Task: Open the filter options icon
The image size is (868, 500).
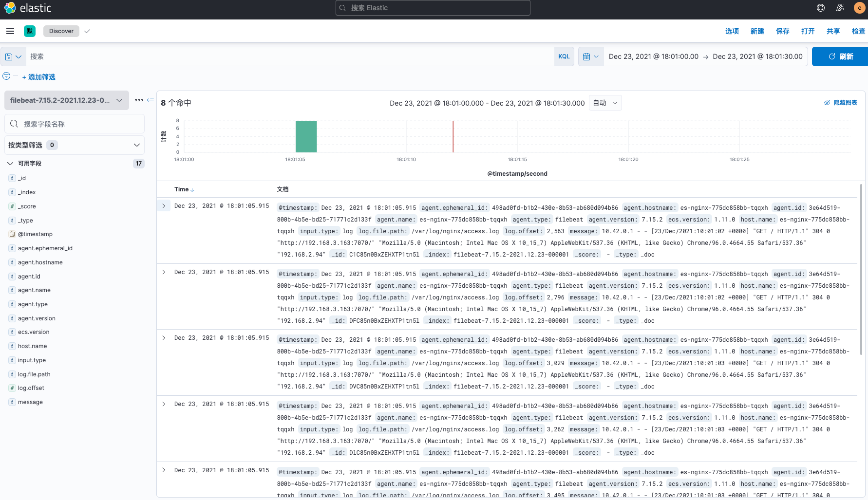Action: point(6,76)
